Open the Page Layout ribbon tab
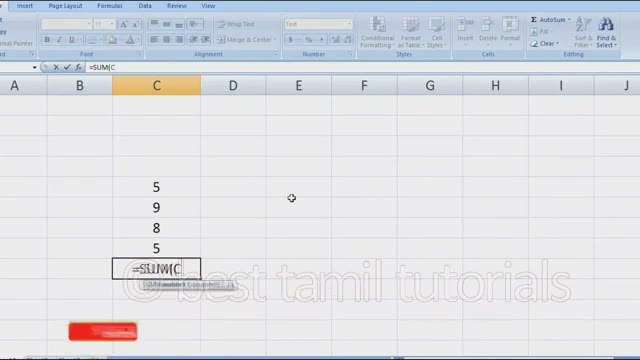The height and width of the screenshot is (360, 640). click(65, 6)
